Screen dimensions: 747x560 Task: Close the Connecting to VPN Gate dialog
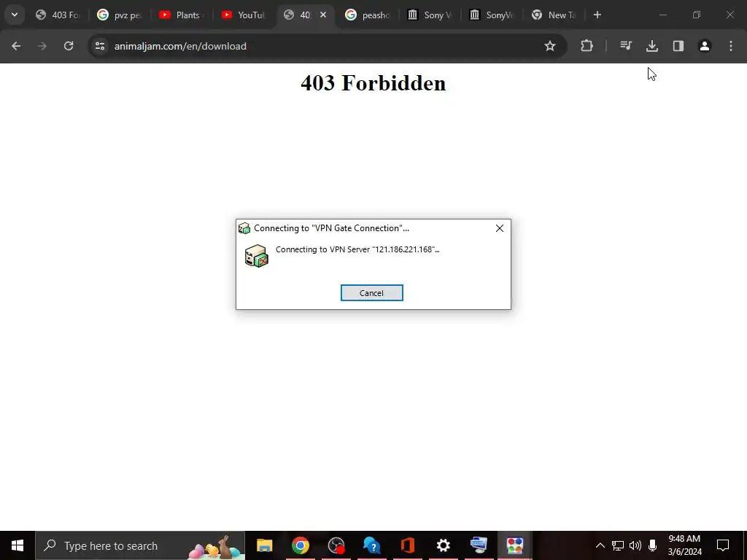tap(499, 228)
